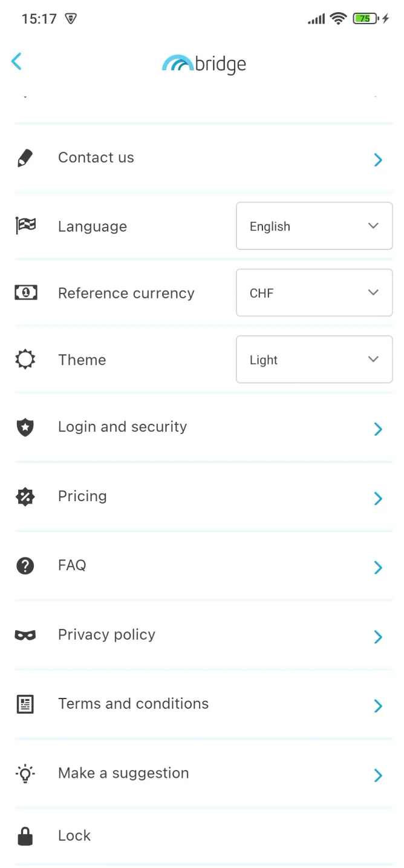This screenshot has height=868, width=404.
Task: Tap Contact us to reach support
Action: (x=203, y=157)
